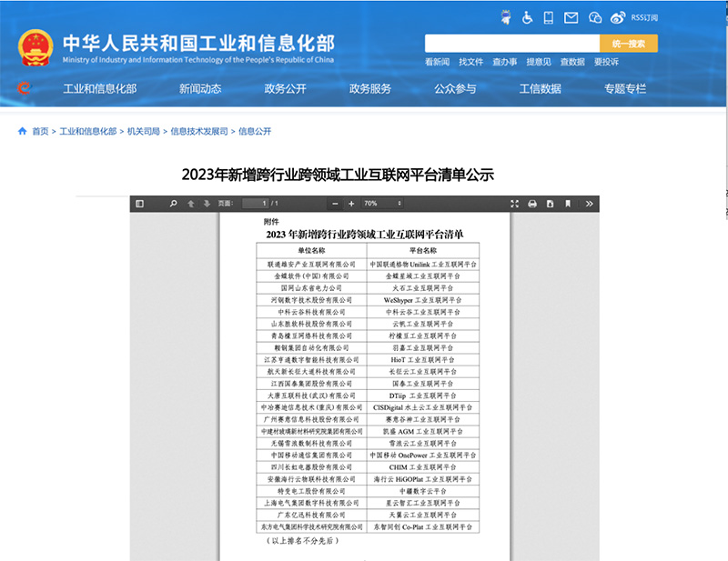728x561 pixels.
Task: Click table cell 中国移动 OnePower 工业互联网平台
Action: tap(423, 456)
